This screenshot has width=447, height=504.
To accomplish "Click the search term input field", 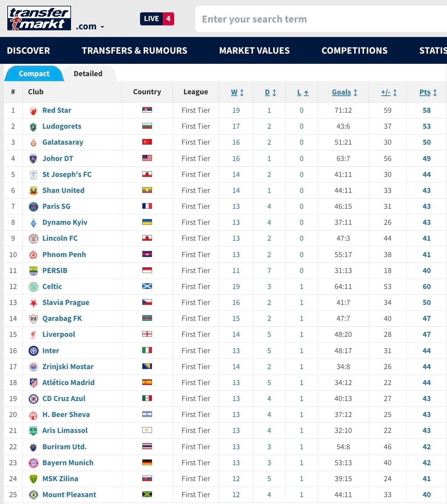I will [x=321, y=19].
